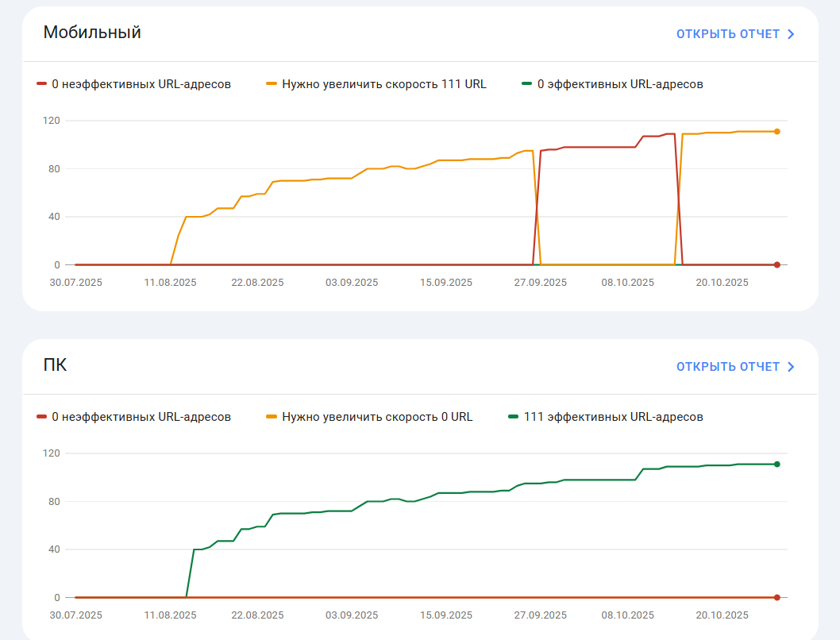The image size is (840, 640).
Task: Open the ПК report link
Action: 727,367
